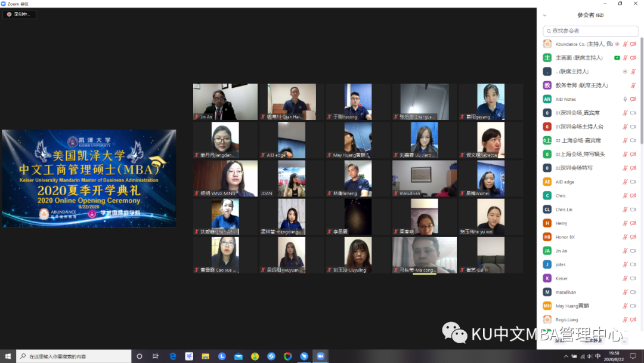
Task: Open Task View on the taskbar
Action: pyautogui.click(x=156, y=356)
